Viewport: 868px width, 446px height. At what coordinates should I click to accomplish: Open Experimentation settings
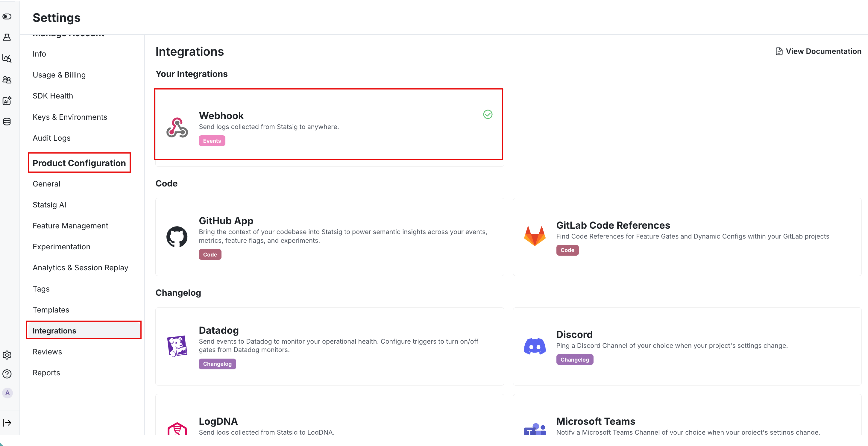coord(61,247)
